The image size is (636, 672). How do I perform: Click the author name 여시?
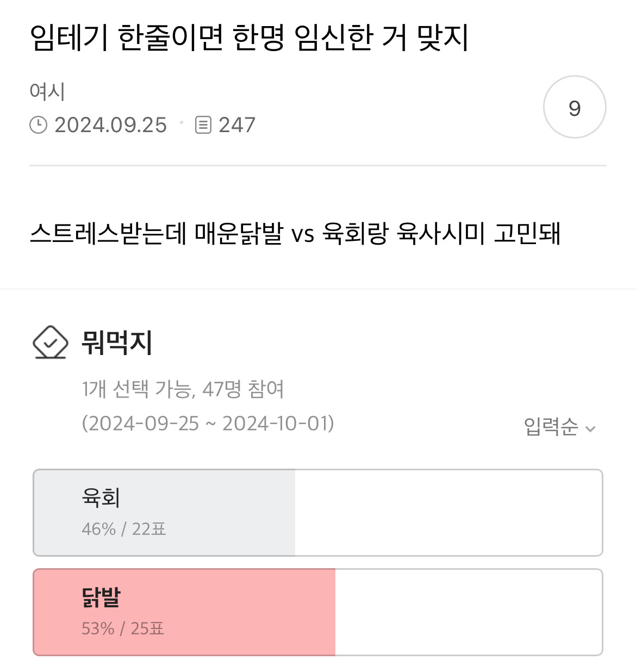coord(47,91)
